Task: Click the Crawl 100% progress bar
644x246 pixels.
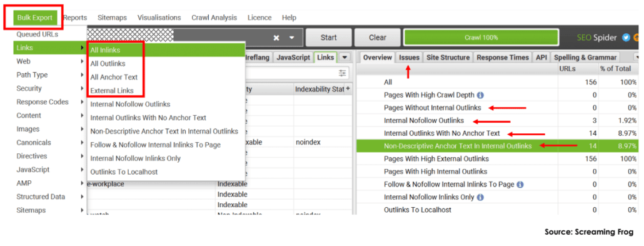Action: pyautogui.click(x=481, y=38)
